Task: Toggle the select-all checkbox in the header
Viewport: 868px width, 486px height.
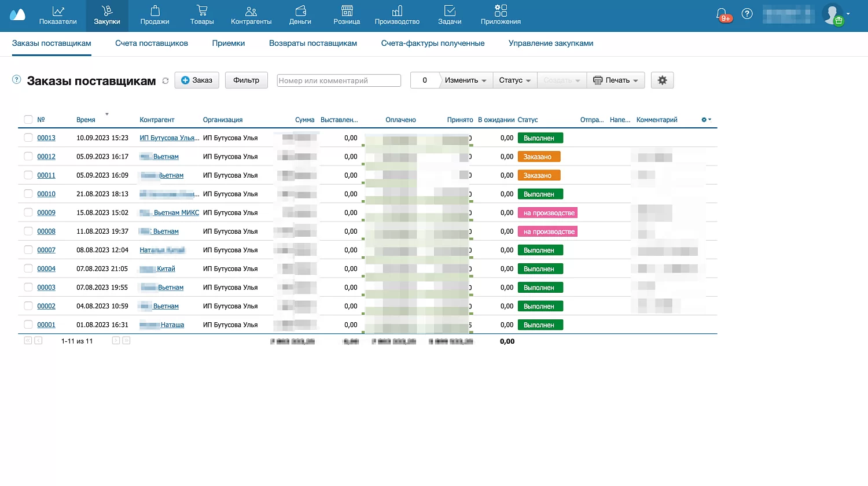Action: click(x=28, y=120)
